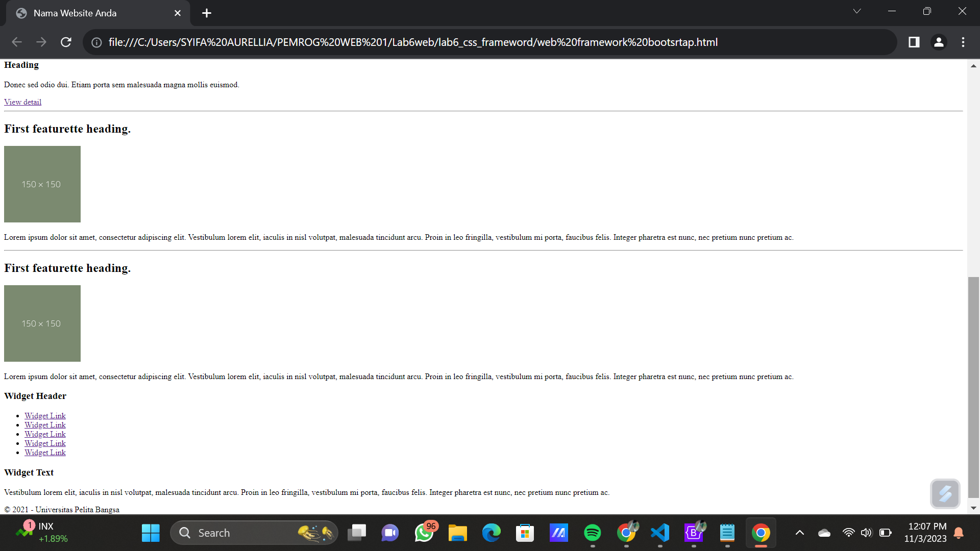Click the floating screenshot tool overlay button
Image resolution: width=980 pixels, height=551 pixels.
tap(945, 494)
